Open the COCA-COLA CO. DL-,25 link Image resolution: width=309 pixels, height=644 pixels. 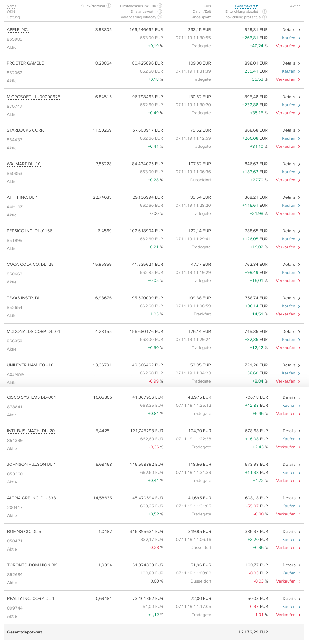pos(30,265)
